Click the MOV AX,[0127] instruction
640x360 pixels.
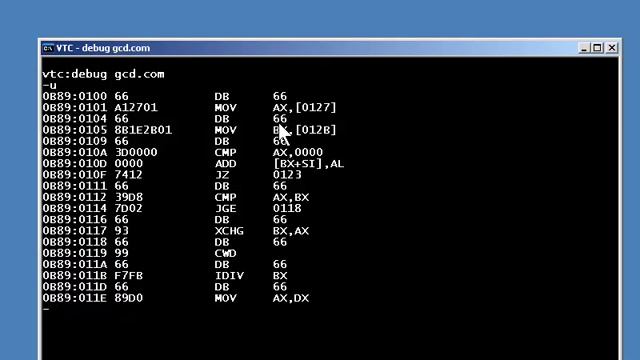pos(275,108)
